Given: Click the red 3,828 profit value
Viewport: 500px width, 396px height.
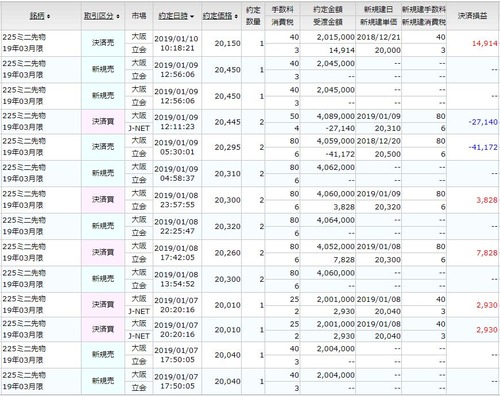Looking at the screenshot, I should pyautogui.click(x=487, y=200).
